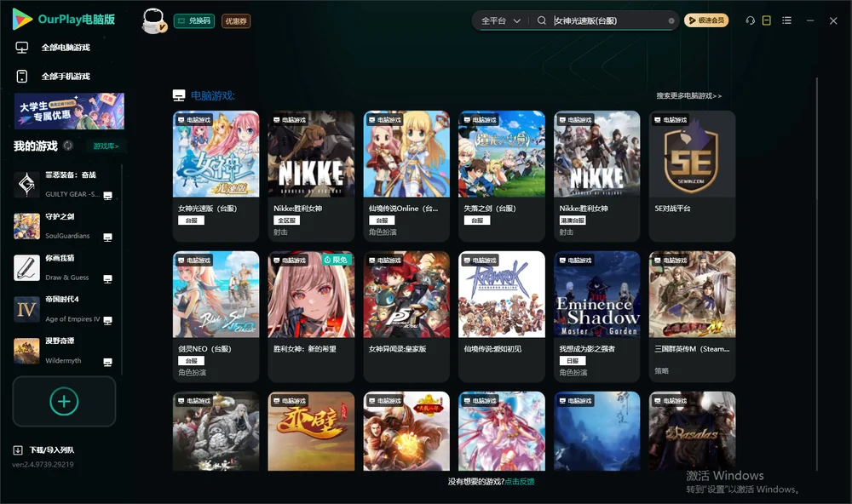
Task: Open the Nikke:胜利女神 card tagged 港澳台服
Action: 596,176
